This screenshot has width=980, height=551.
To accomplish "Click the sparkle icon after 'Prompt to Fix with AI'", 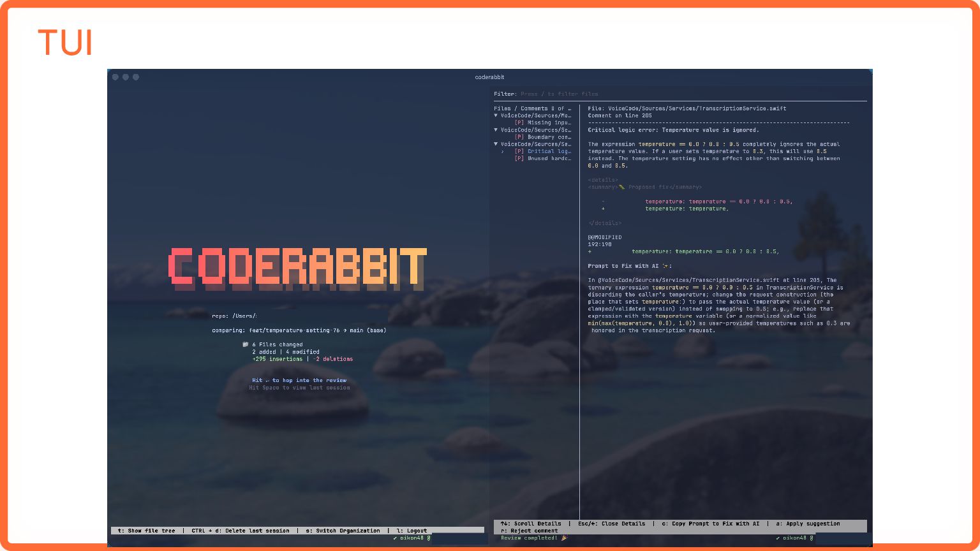I will click(x=666, y=266).
